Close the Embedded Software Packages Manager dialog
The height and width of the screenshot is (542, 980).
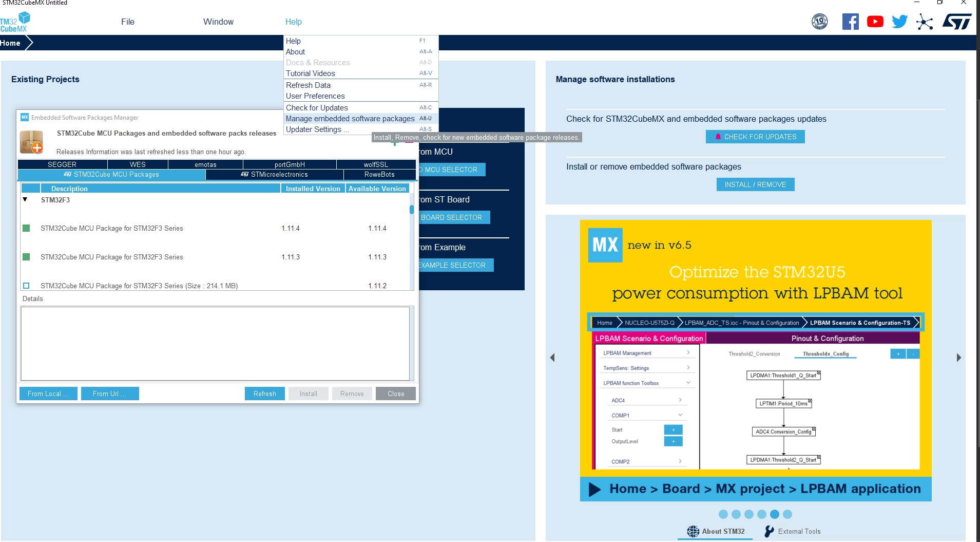[x=396, y=394]
